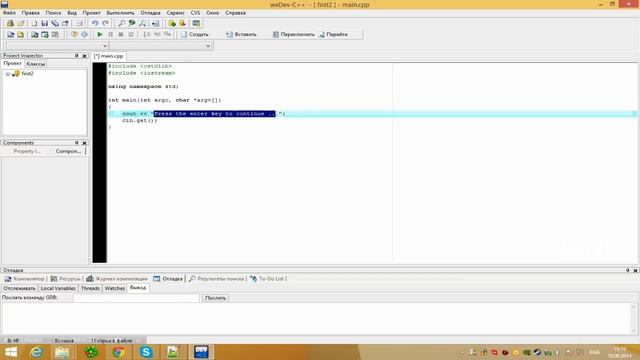The width and height of the screenshot is (640, 360).
Task: Click the '11 строк в файле' status text
Action: 111,340
